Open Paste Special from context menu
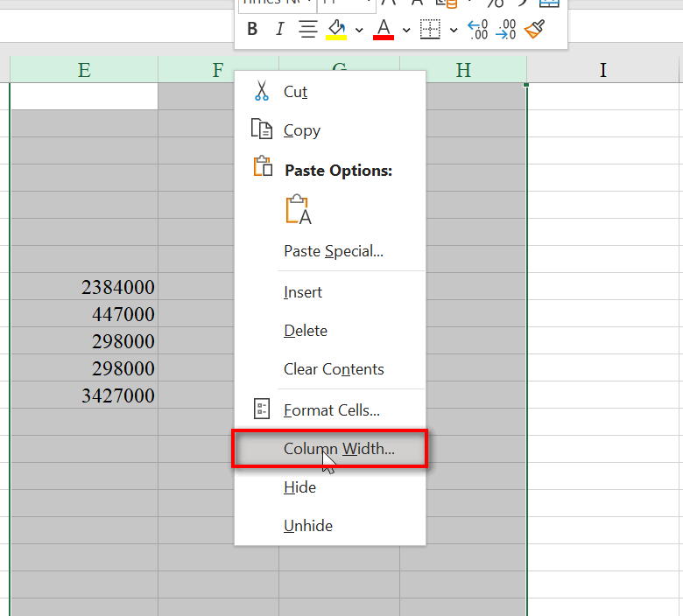The image size is (683, 616). (333, 251)
